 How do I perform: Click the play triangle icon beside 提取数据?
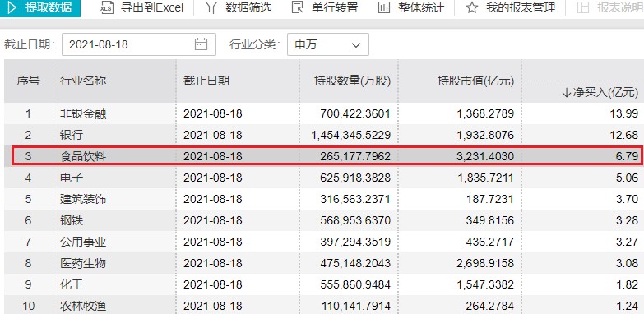(x=12, y=7)
